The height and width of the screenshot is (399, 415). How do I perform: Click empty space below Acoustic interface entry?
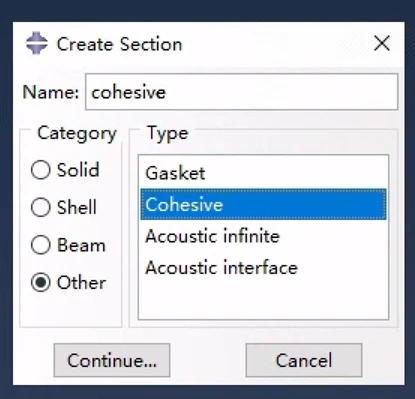click(263, 301)
